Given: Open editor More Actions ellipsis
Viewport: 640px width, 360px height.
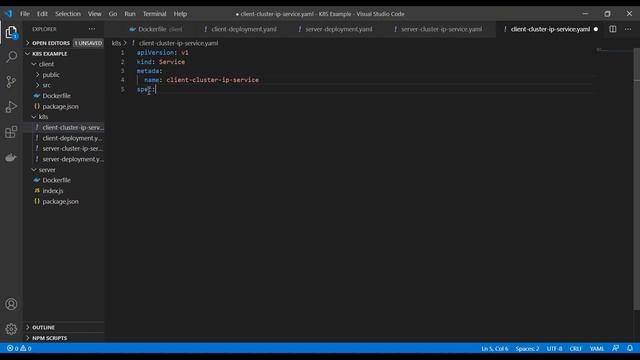Looking at the screenshot, I should (628, 29).
